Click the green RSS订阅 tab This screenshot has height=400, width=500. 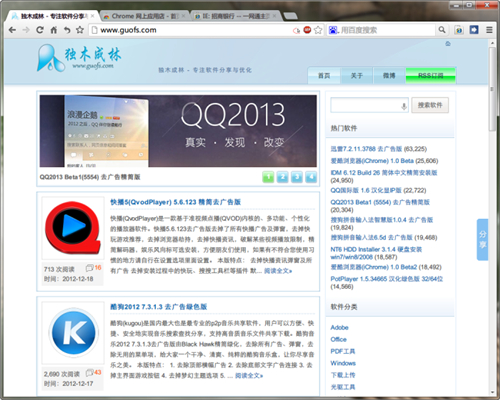click(431, 76)
